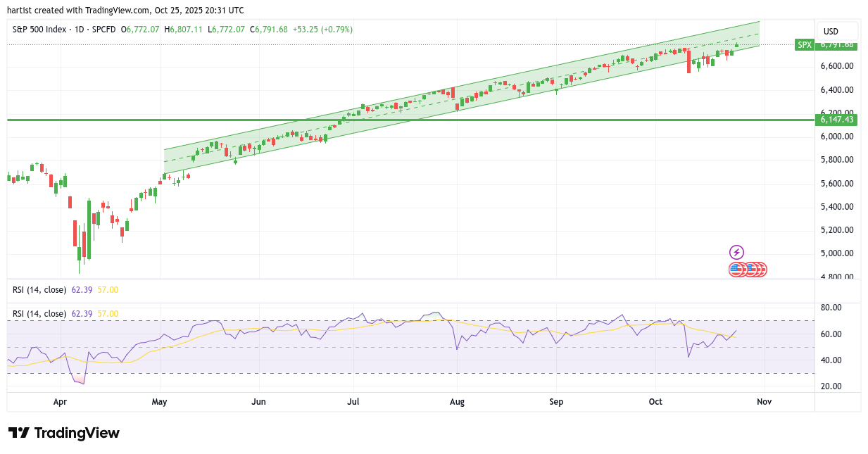Click the Nov label on time axis

[x=764, y=402]
